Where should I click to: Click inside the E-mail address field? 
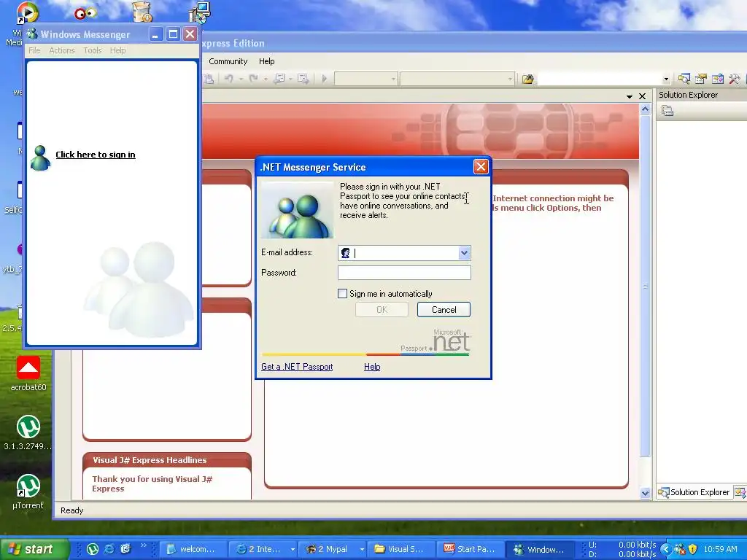(404, 253)
